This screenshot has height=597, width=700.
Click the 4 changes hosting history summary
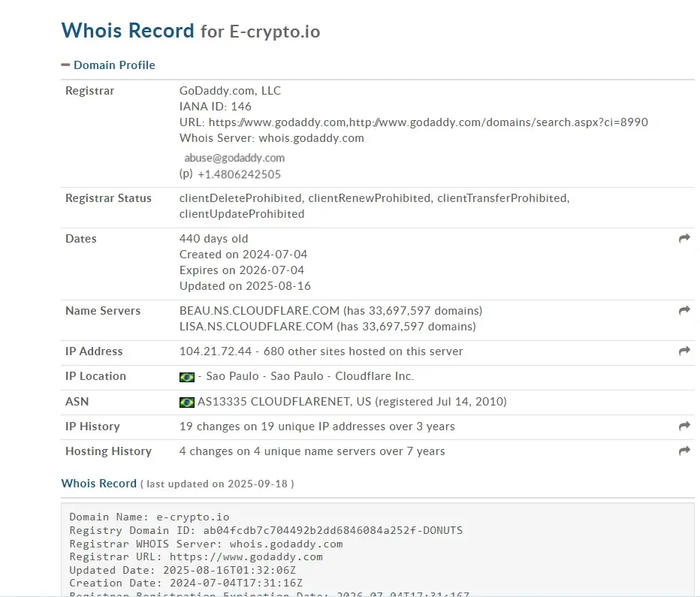pos(312,451)
